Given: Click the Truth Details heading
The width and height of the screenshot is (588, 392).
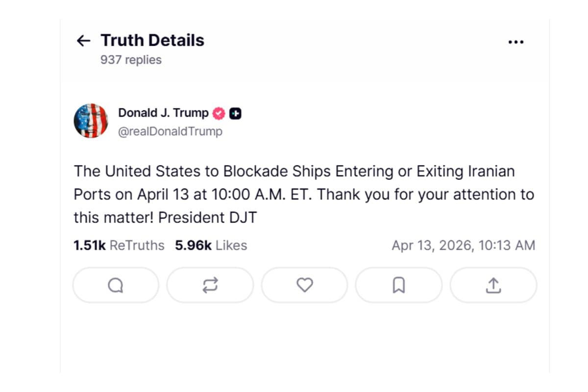Looking at the screenshot, I should click(152, 40).
